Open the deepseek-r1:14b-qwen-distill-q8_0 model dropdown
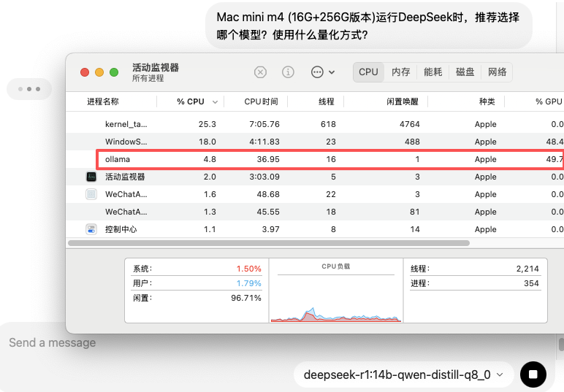 point(403,374)
